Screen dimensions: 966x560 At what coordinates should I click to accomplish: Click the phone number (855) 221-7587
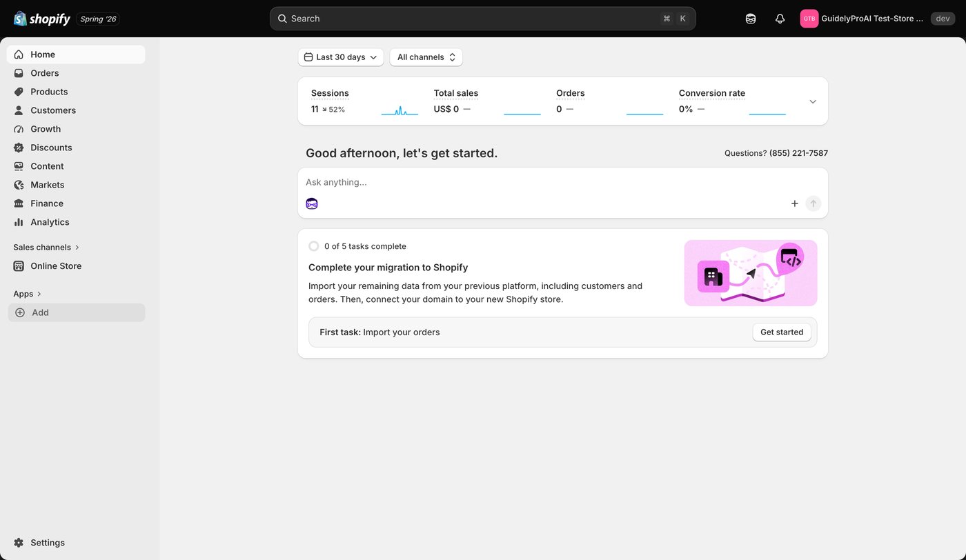(798, 153)
